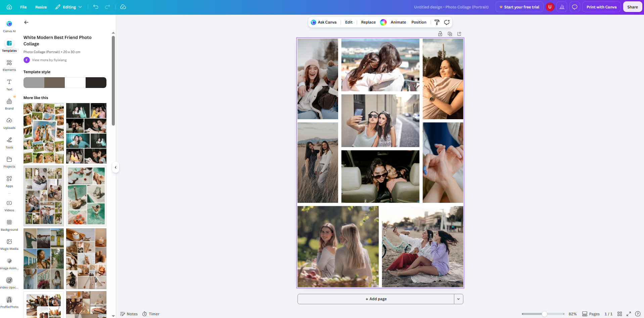Collapse the side panel arrow
The width and height of the screenshot is (644, 318).
point(116,167)
